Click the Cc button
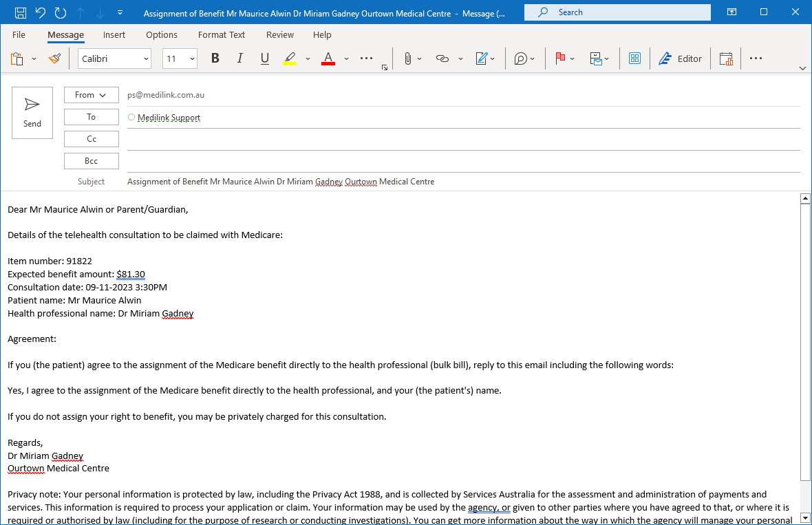Screen dimensions: 812x525 91,139
